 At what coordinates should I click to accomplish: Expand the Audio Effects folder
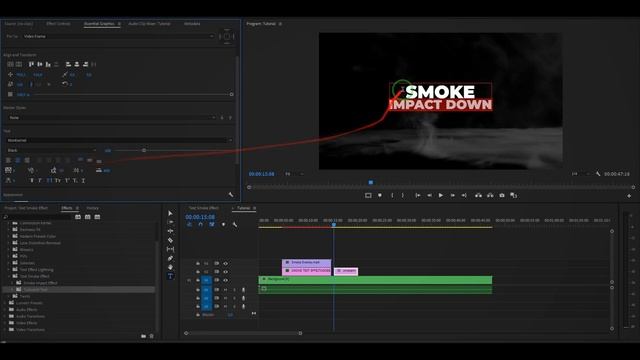(5, 309)
